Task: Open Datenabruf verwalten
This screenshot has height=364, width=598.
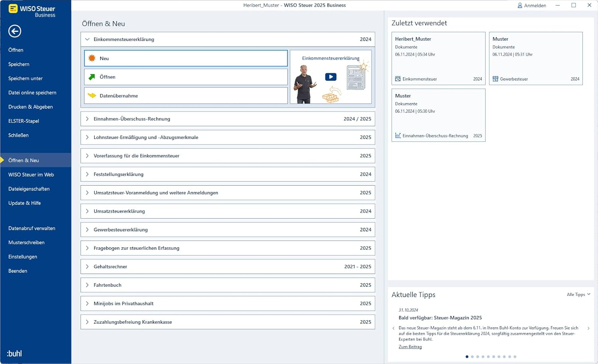Action: (32, 228)
